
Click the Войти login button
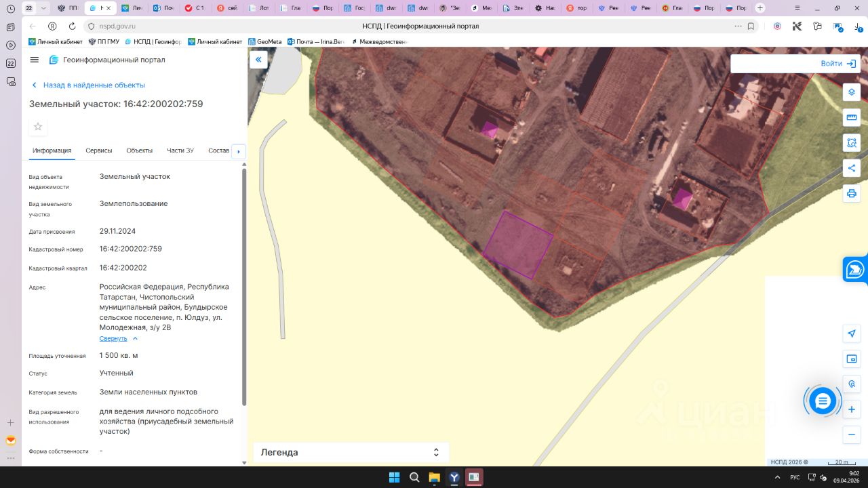coord(839,64)
